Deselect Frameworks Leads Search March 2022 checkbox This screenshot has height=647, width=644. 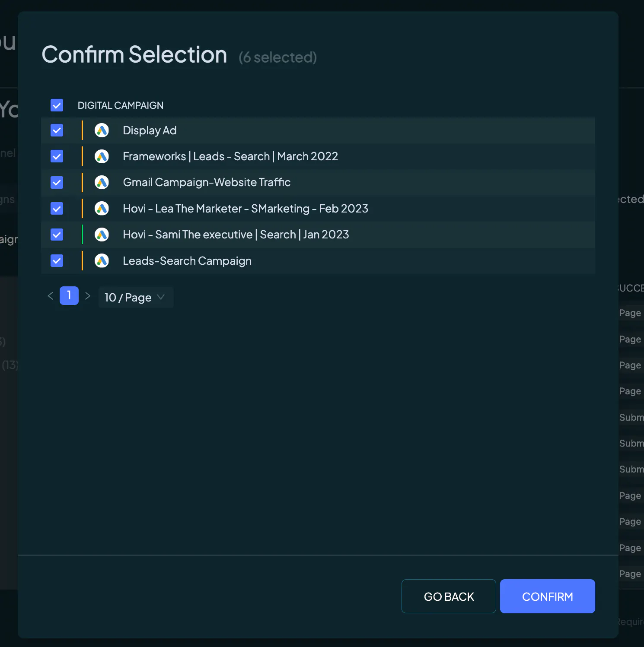(57, 156)
